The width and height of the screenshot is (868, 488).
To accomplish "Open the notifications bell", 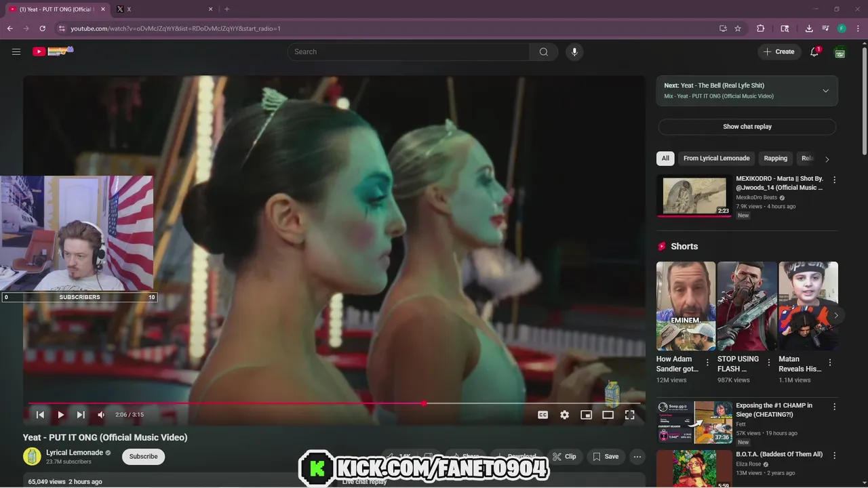I will pos(814,52).
